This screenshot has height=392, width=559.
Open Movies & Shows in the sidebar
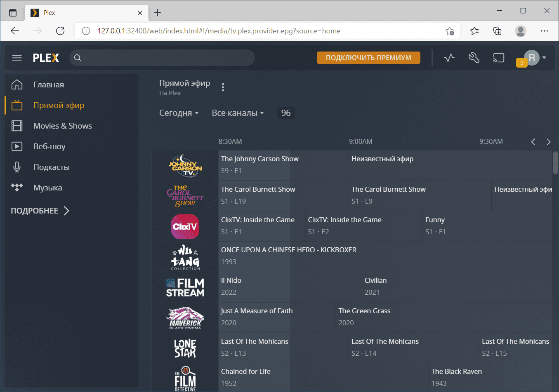point(63,126)
